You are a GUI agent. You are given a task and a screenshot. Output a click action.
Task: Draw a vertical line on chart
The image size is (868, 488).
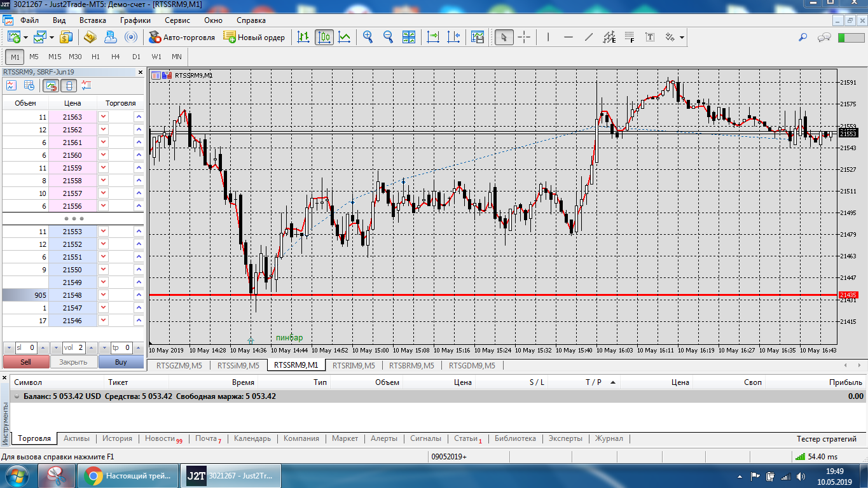548,38
